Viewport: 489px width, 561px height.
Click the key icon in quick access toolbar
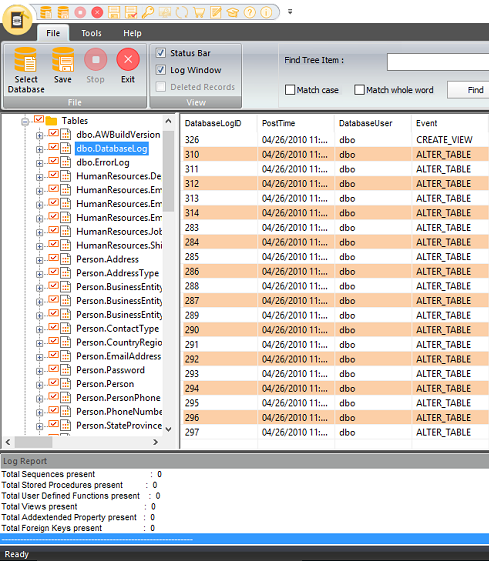pyautogui.click(x=148, y=12)
